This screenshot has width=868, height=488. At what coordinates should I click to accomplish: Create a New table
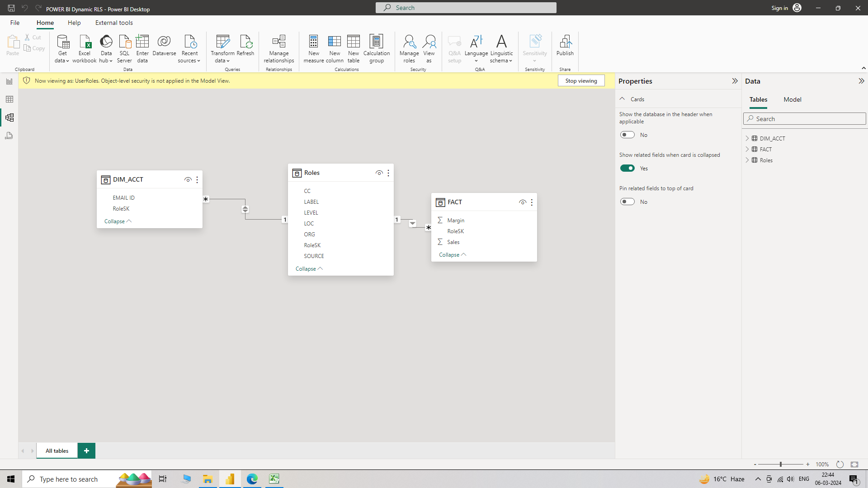(354, 49)
